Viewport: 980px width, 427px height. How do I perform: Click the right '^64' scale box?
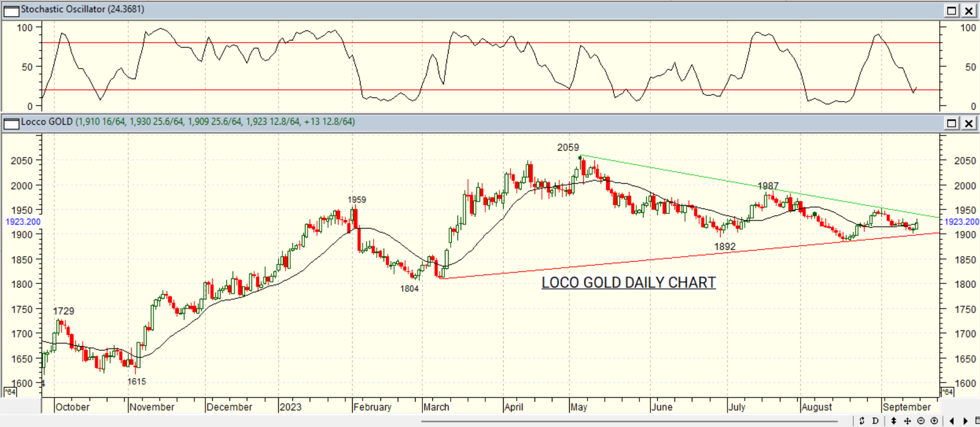coord(947,392)
